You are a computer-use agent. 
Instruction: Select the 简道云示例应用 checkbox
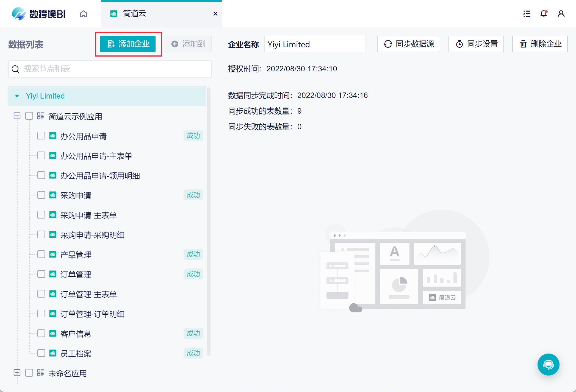(x=29, y=116)
